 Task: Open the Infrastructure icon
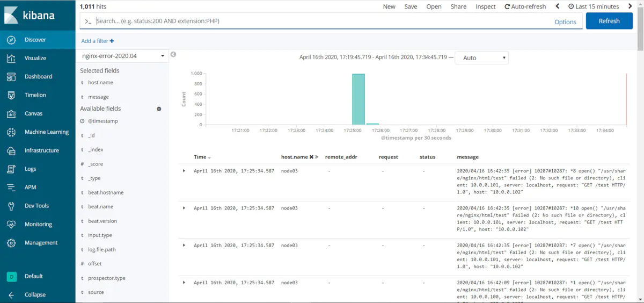pos(11,150)
